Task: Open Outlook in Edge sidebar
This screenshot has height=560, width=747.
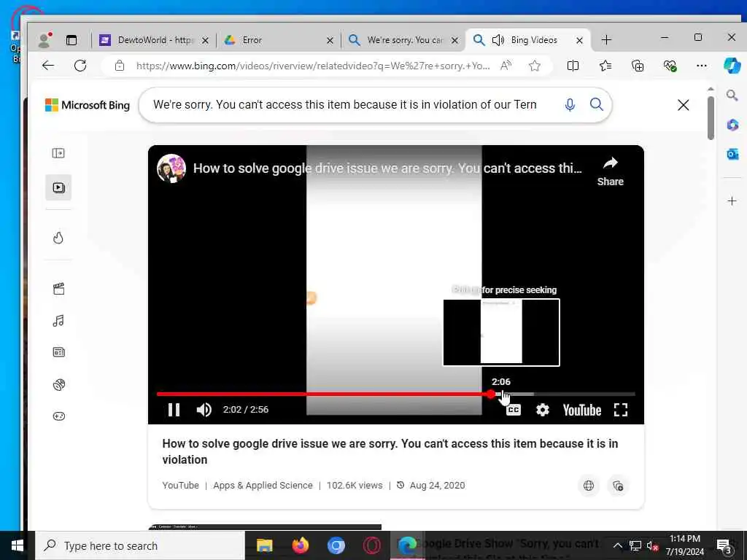Action: 732,154
